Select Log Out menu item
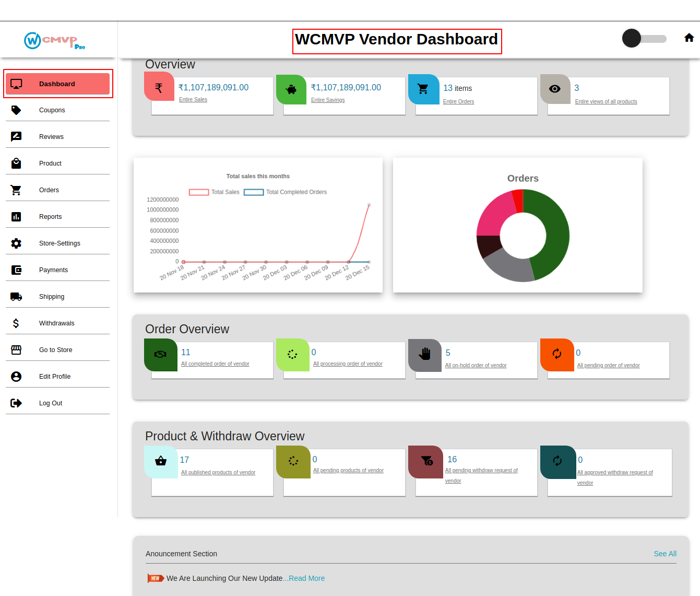700x596 pixels. (x=57, y=403)
